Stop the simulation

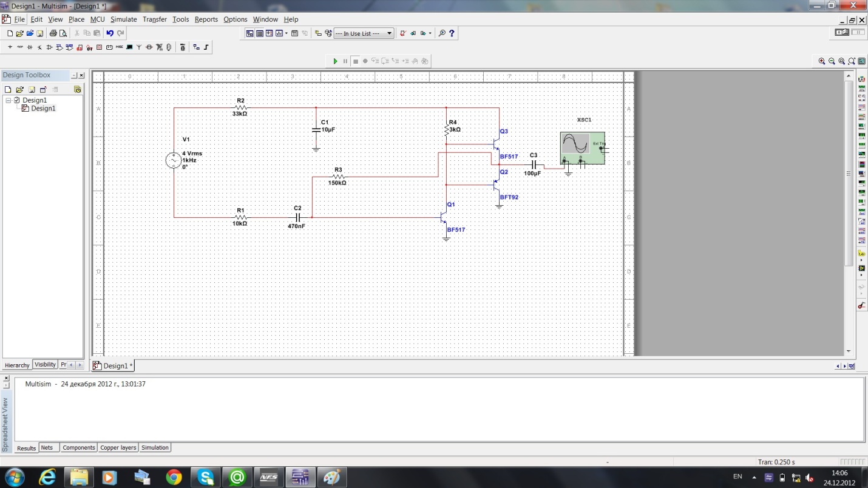pos(356,61)
